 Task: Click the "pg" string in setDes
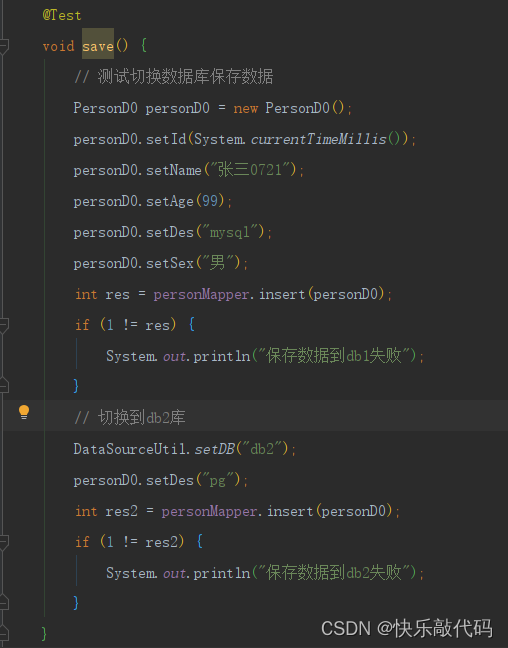coord(217,480)
